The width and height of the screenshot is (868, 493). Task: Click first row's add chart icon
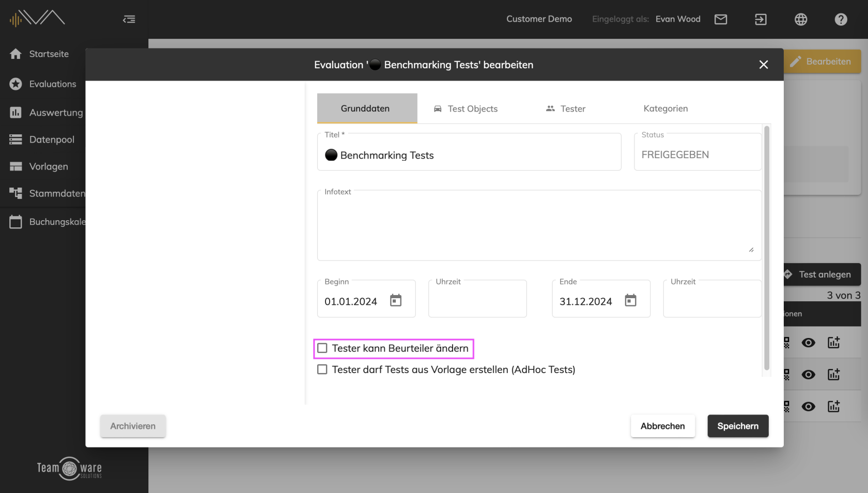834,343
